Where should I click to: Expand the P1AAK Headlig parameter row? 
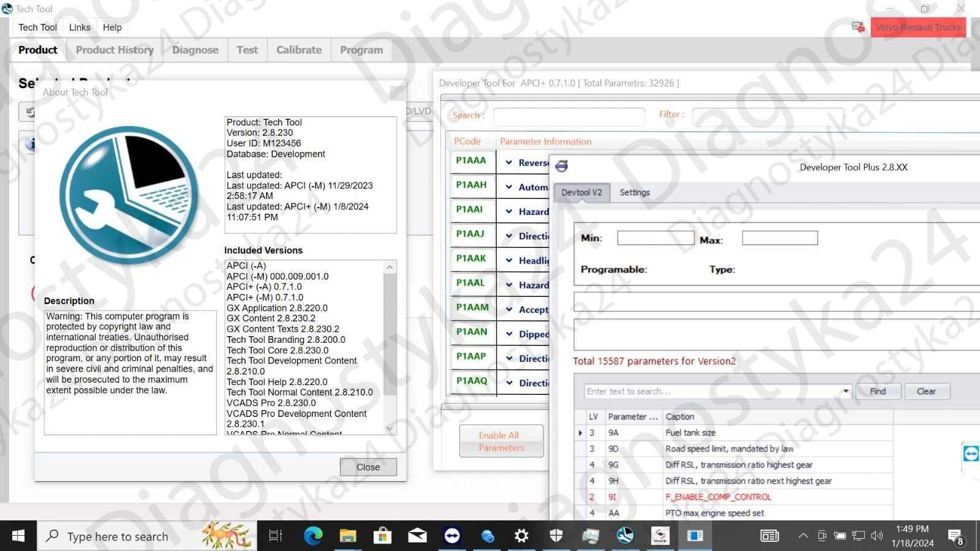pos(509,260)
